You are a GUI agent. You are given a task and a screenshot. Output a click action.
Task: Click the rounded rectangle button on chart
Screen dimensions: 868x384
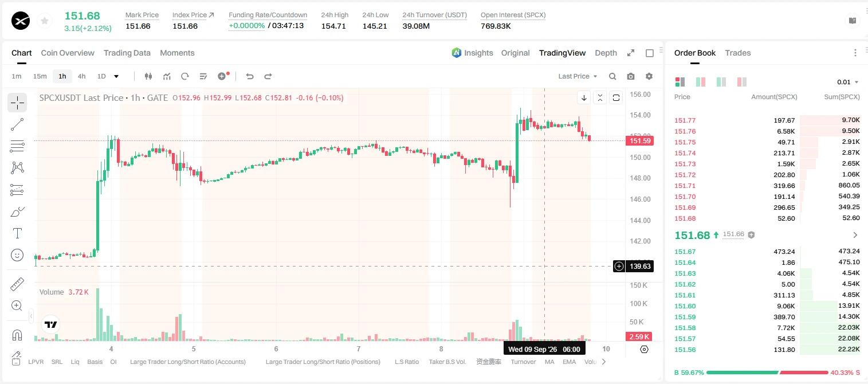pos(616,97)
